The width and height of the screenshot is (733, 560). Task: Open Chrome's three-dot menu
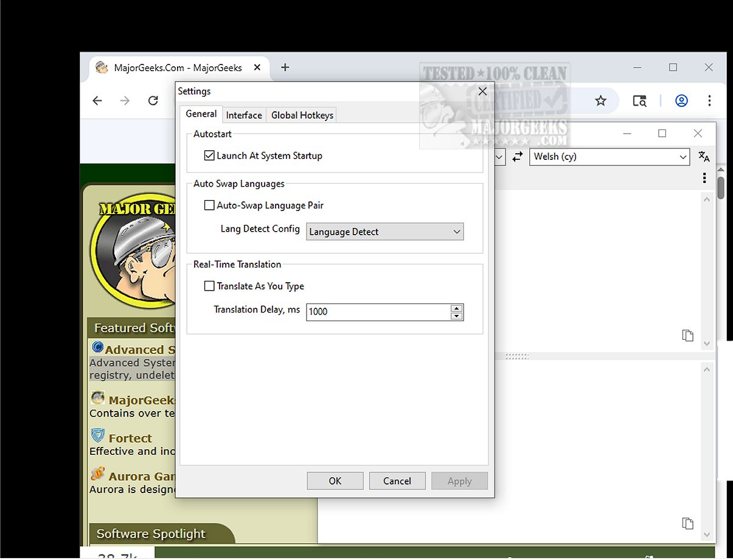[709, 101]
